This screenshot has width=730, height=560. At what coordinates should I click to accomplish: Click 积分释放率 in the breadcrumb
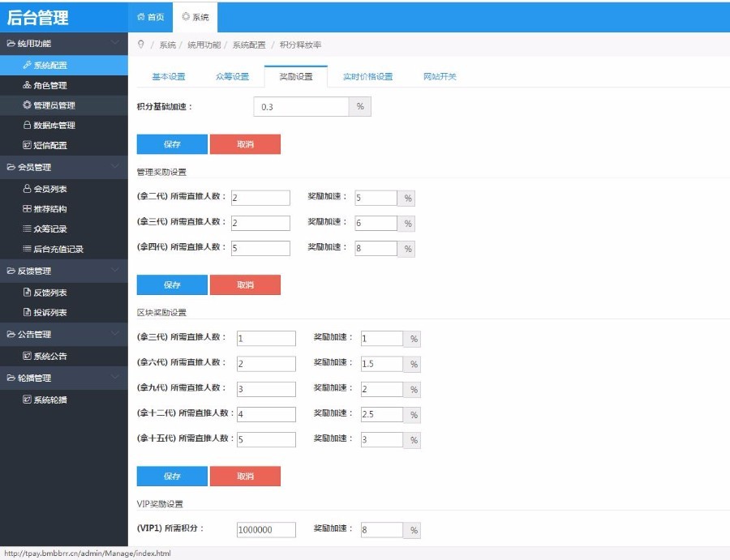pyautogui.click(x=300, y=45)
